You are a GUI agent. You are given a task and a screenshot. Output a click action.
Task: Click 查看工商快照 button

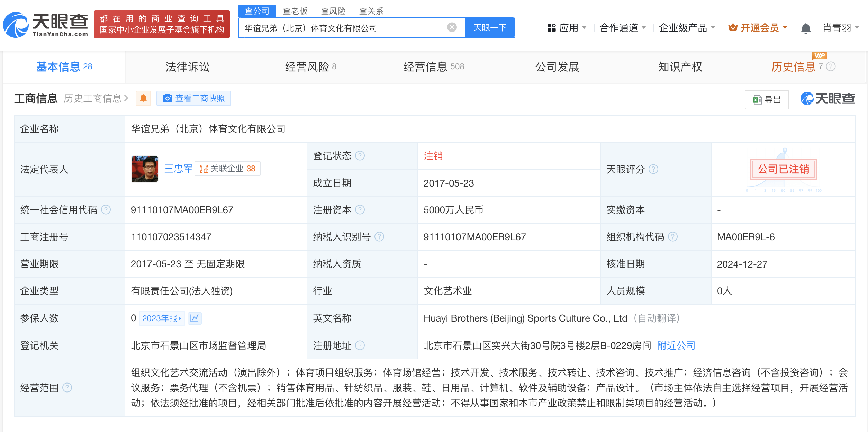tap(194, 98)
